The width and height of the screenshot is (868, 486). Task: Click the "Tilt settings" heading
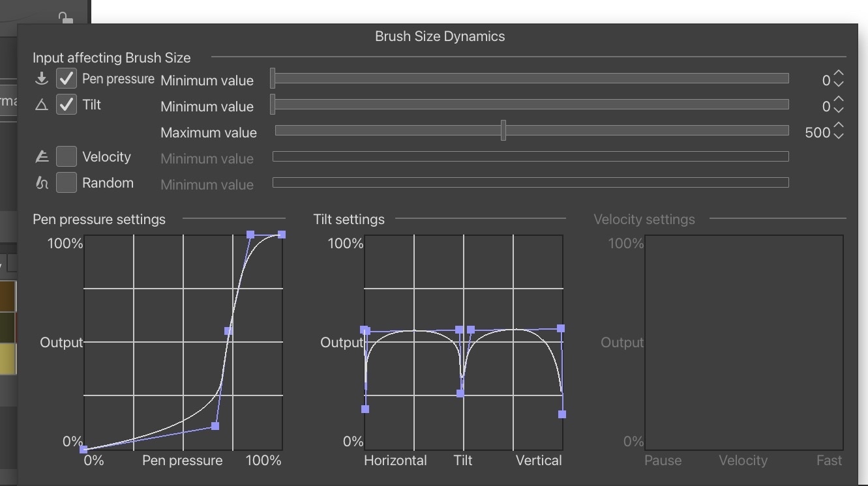pyautogui.click(x=349, y=220)
